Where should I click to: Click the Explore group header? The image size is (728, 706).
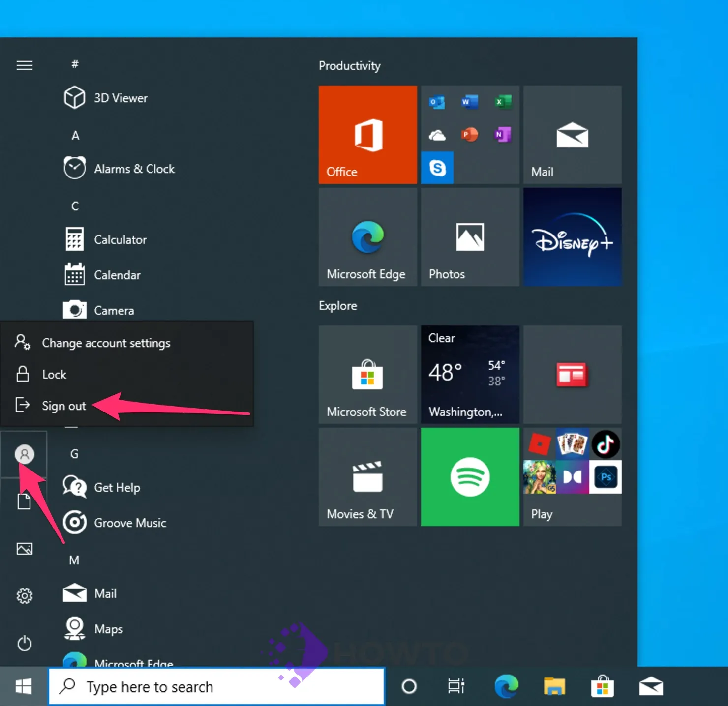click(338, 305)
